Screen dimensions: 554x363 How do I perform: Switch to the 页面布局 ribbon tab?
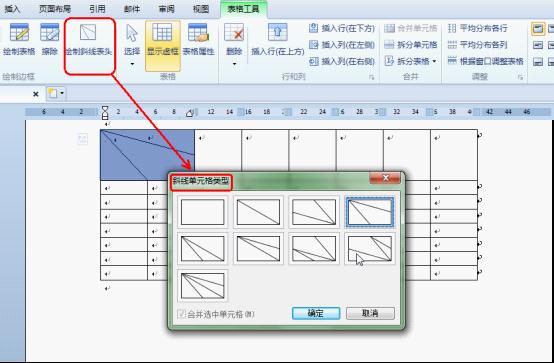(55, 9)
